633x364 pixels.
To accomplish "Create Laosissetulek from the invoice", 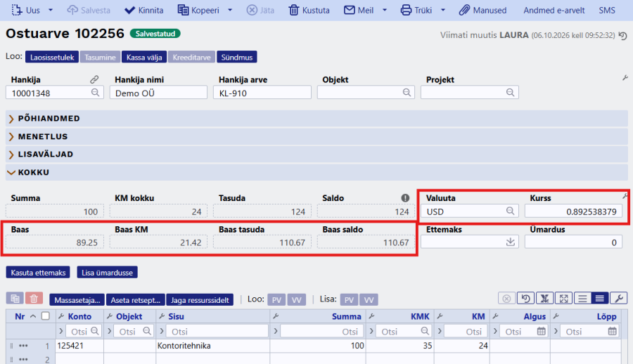I will (x=52, y=58).
